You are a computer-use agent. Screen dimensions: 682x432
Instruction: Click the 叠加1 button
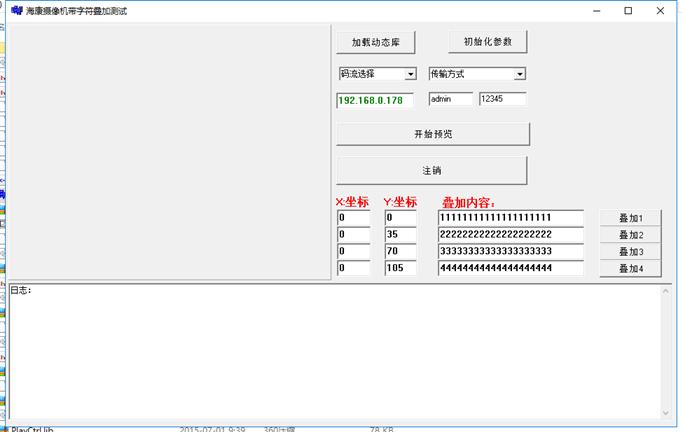630,218
